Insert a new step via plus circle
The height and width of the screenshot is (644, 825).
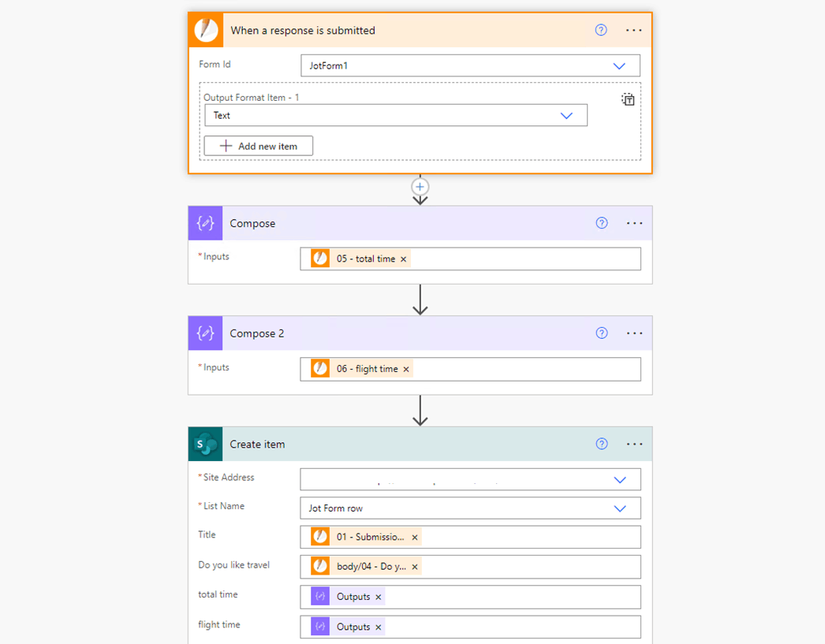tap(420, 187)
